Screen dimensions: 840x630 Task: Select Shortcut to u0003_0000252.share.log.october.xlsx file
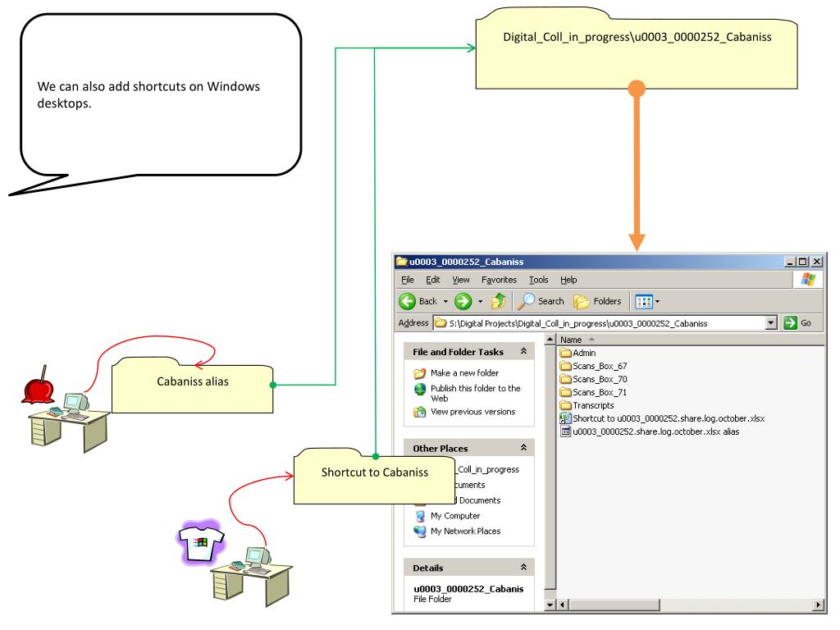662,419
